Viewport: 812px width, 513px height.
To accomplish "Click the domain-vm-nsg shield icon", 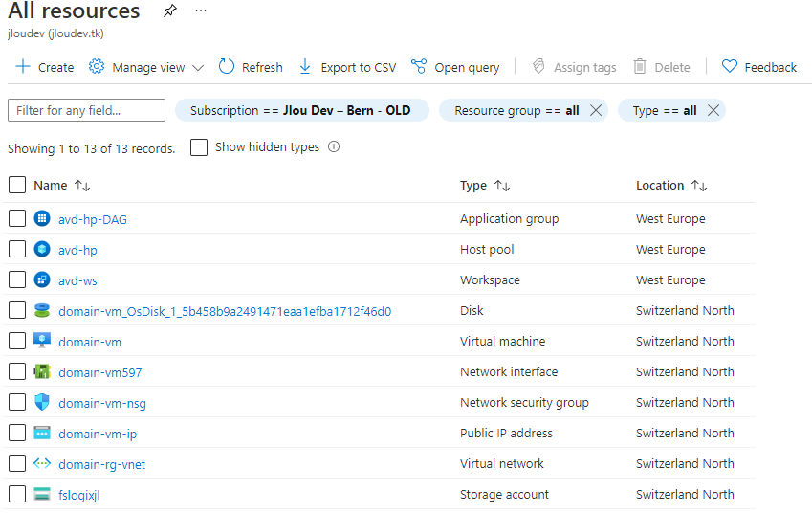I will 42,402.
